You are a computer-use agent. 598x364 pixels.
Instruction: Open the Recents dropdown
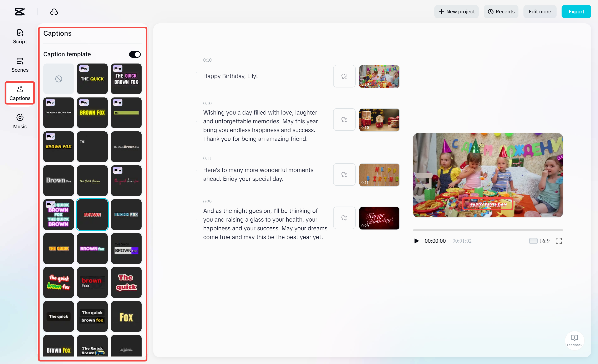click(x=501, y=11)
